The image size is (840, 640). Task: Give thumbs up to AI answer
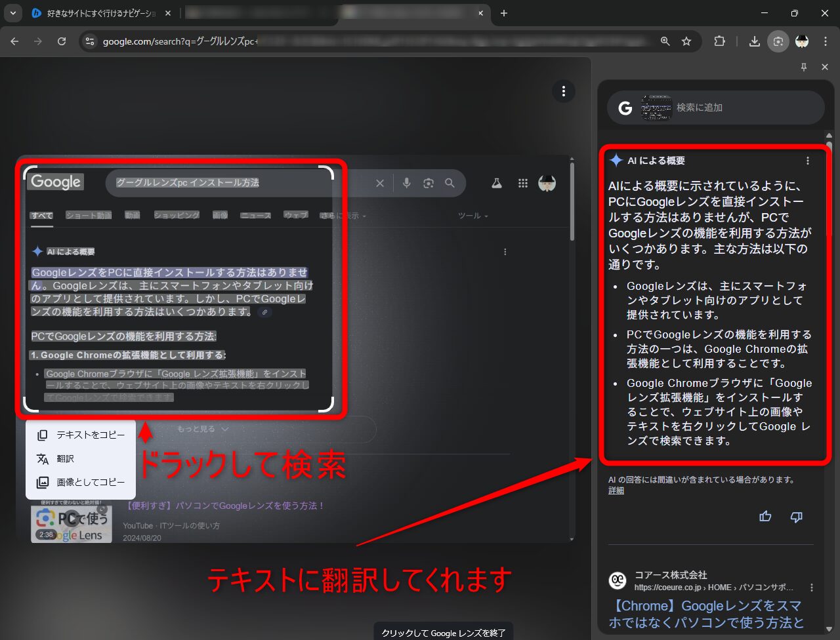[x=765, y=517]
